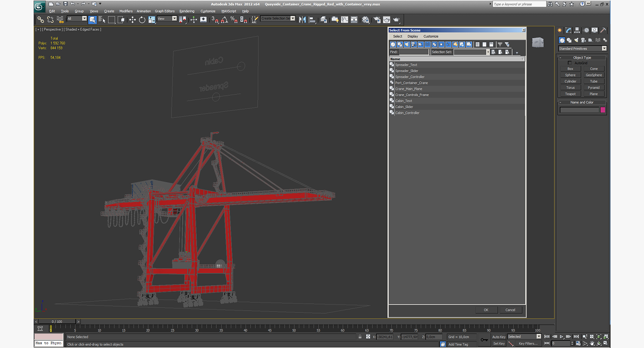Switch to Hierarchy command panel tab
Screen dimensions: 644x348
pyautogui.click(x=577, y=30)
